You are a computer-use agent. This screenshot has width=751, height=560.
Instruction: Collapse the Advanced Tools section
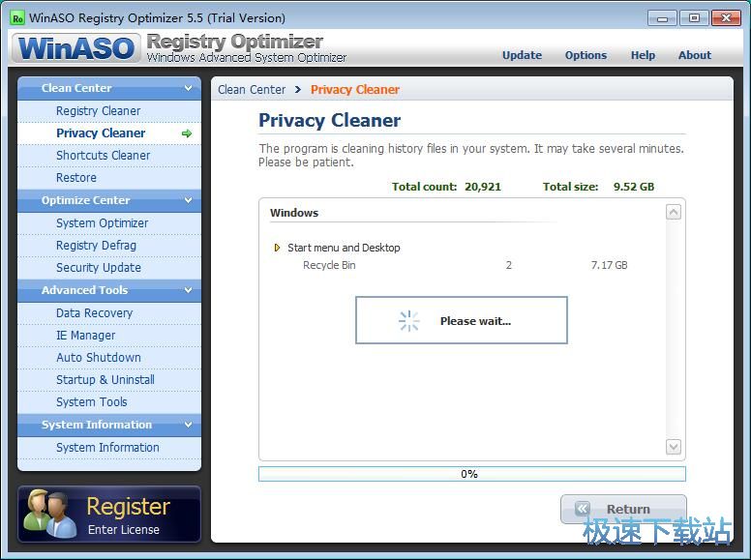tap(188, 290)
